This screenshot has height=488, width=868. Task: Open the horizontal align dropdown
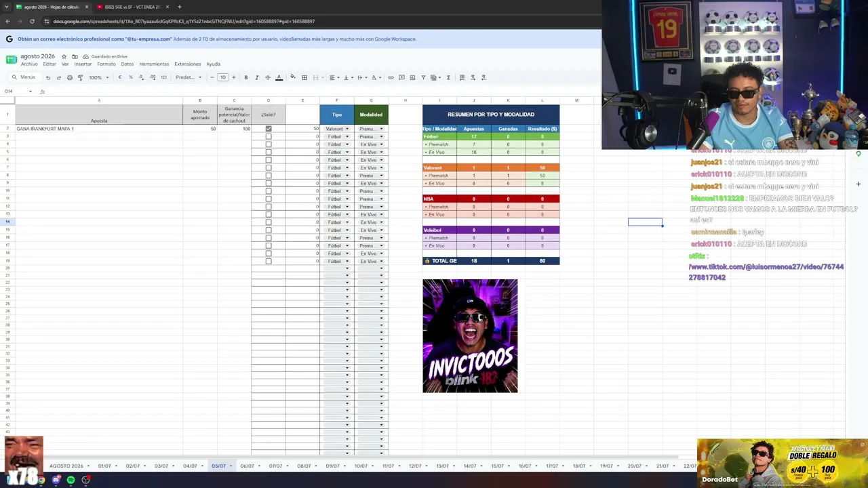coord(333,77)
